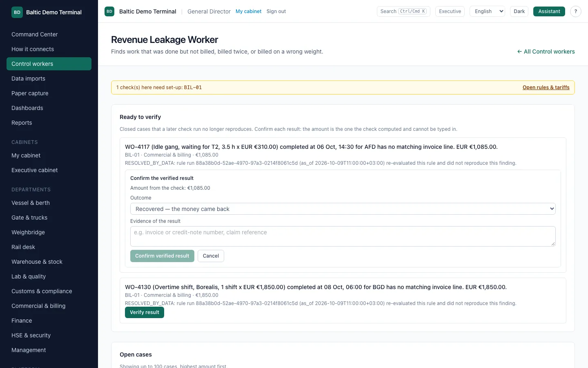Click My cabinet link in the top bar

[248, 11]
